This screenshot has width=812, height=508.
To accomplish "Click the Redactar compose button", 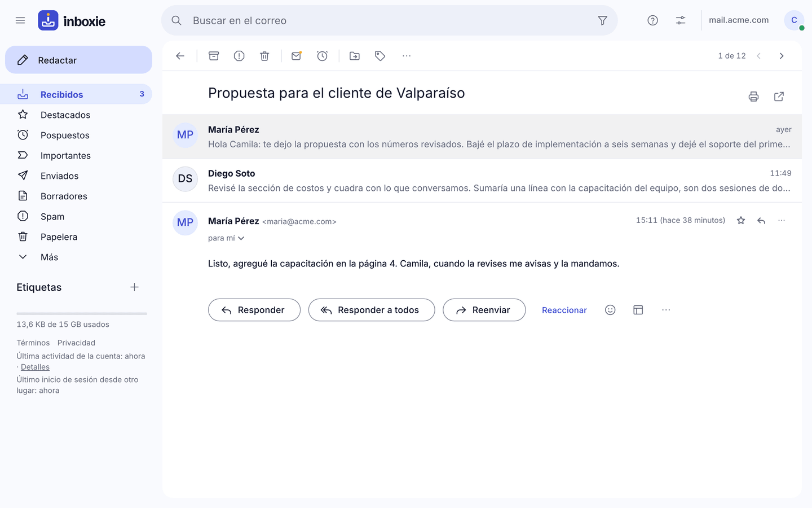I will 78,60.
